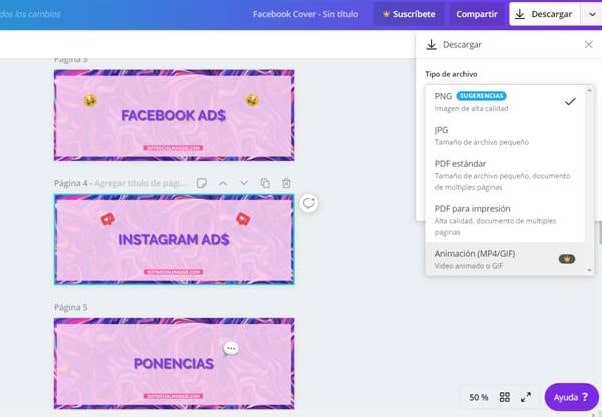
Task: Click the right heart like icon on Instagram page
Action: [243, 219]
